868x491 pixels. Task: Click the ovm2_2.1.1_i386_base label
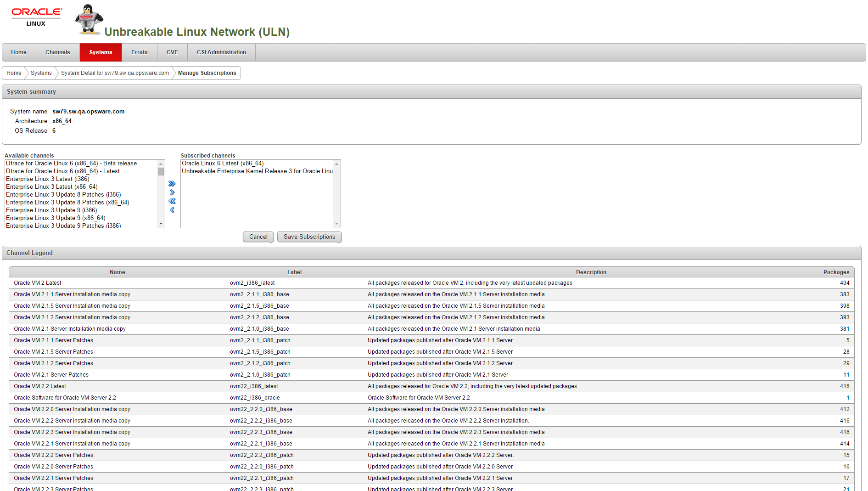(259, 294)
